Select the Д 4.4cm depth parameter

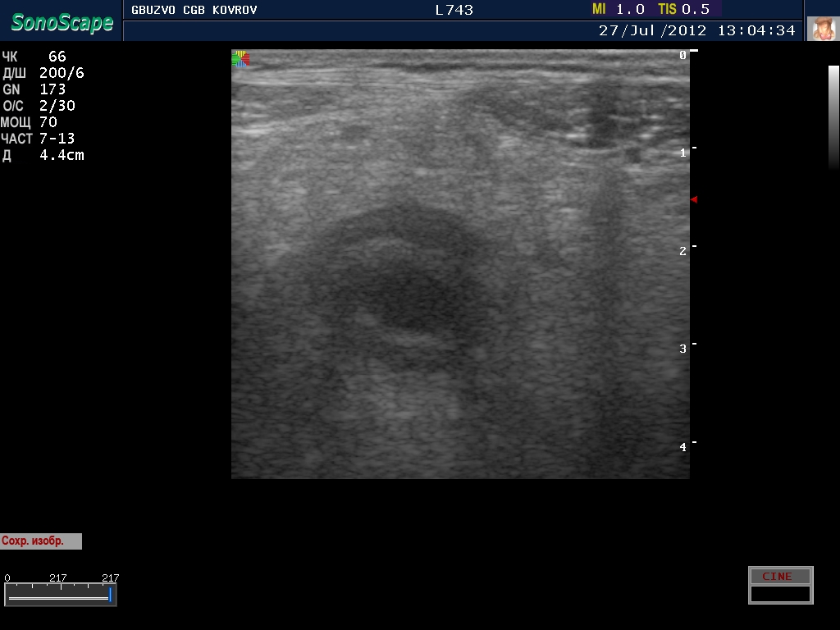pyautogui.click(x=43, y=155)
